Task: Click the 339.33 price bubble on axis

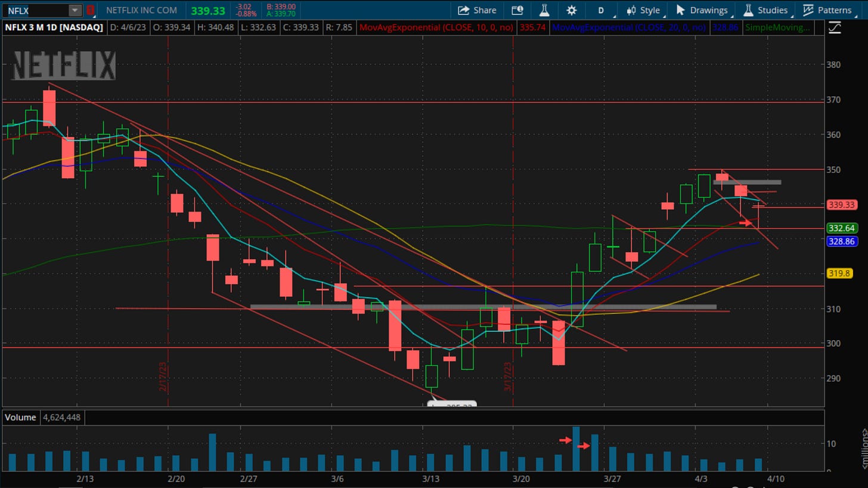Action: tap(842, 204)
